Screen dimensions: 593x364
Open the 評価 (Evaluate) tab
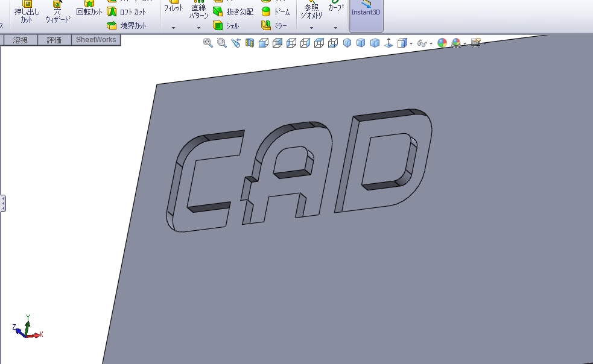(54, 40)
